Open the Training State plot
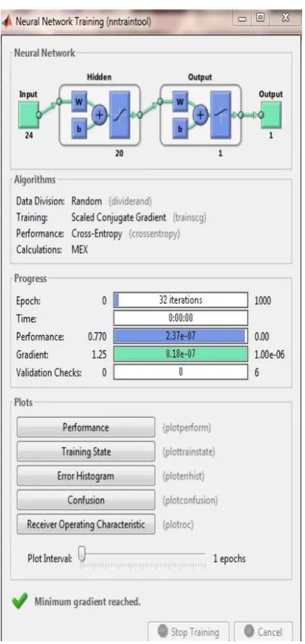This screenshot has height=644, width=305. pyautogui.click(x=86, y=451)
